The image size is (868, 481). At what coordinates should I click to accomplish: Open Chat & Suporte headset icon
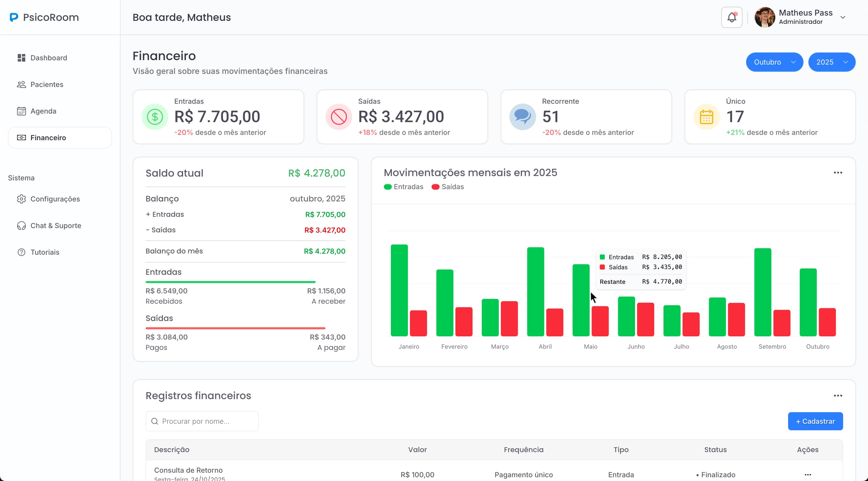click(x=21, y=225)
